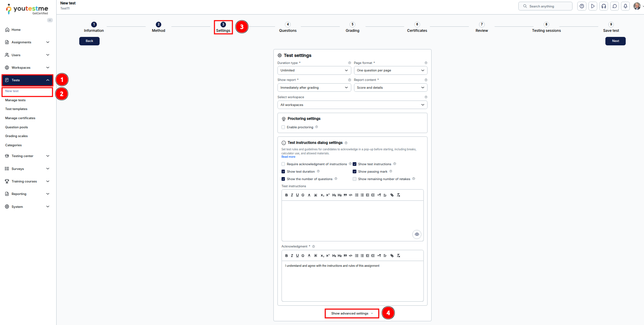Apply Heading 1 in Test instructions editor
This screenshot has width=644, height=325.
point(334,195)
